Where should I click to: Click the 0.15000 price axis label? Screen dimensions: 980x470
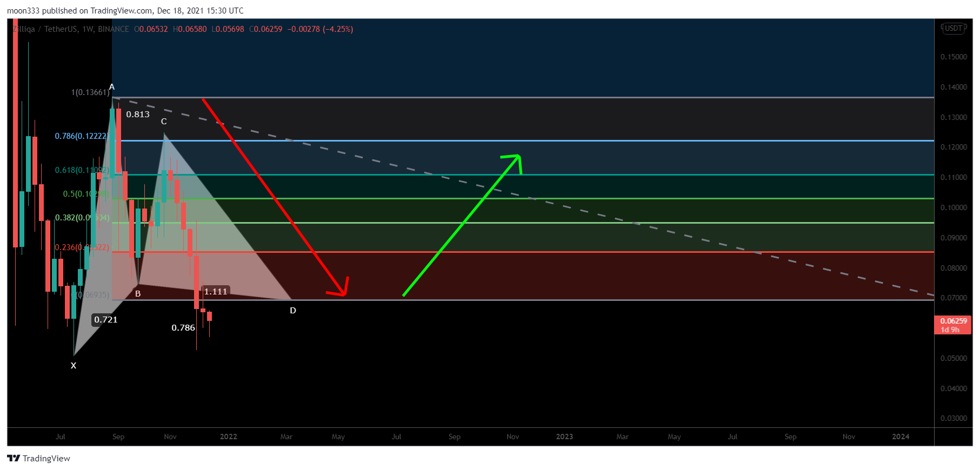point(954,57)
